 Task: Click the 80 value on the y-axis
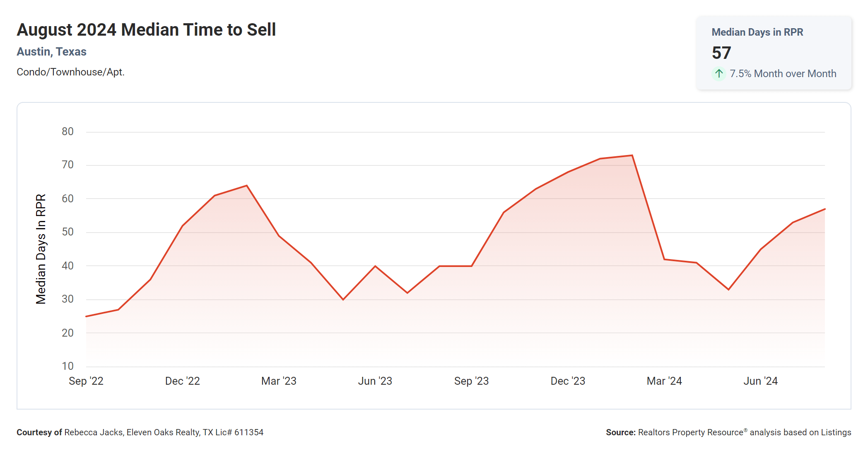tap(68, 132)
